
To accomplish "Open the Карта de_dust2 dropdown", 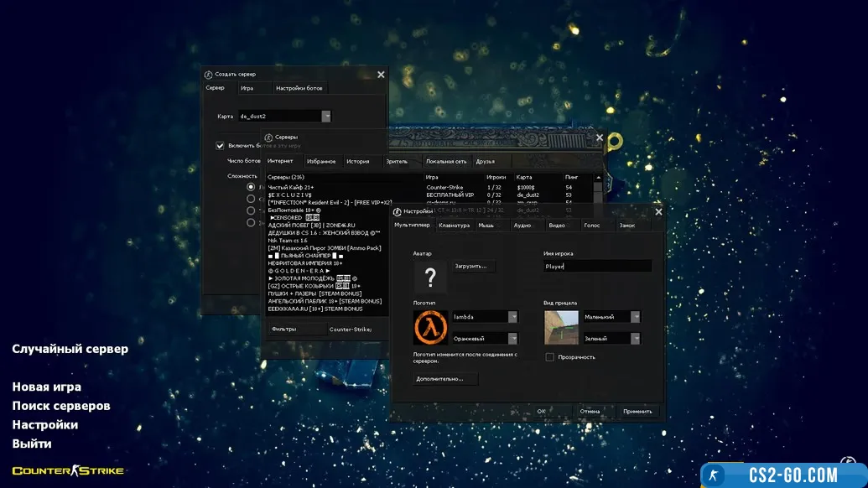I will tap(326, 117).
